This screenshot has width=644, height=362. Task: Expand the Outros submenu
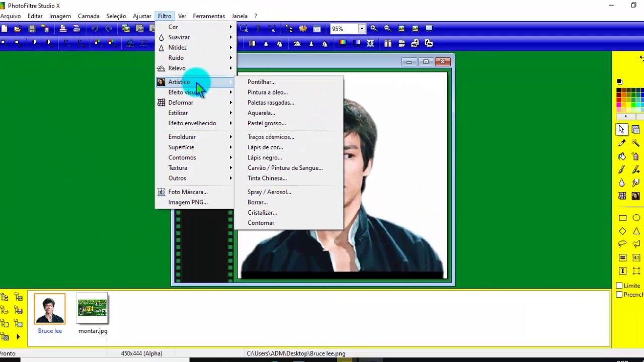pyautogui.click(x=196, y=178)
